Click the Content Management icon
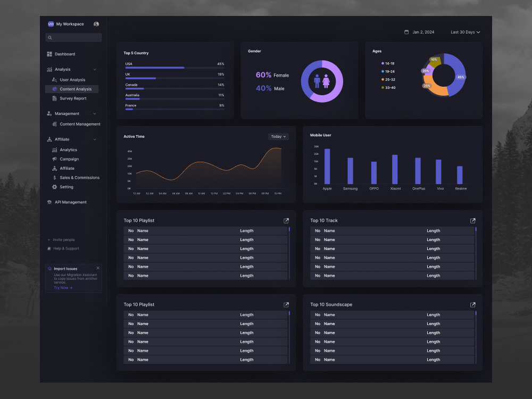 coord(54,124)
